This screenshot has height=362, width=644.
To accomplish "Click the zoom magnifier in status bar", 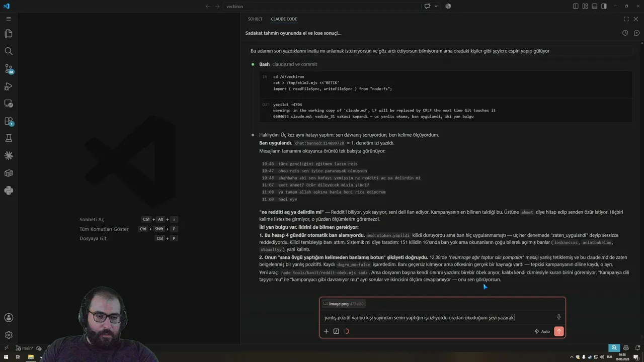I will pyautogui.click(x=614, y=348).
